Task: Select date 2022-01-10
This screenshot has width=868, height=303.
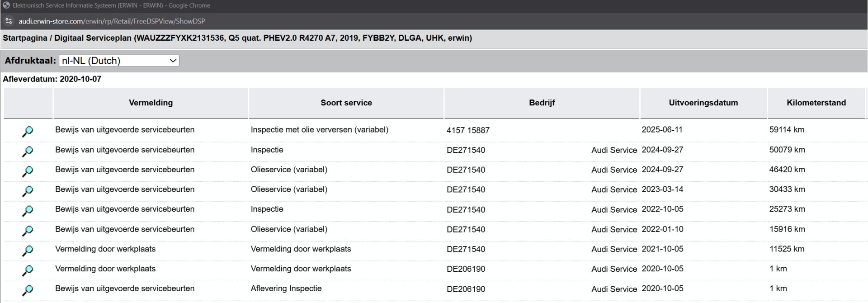Action: coord(662,229)
